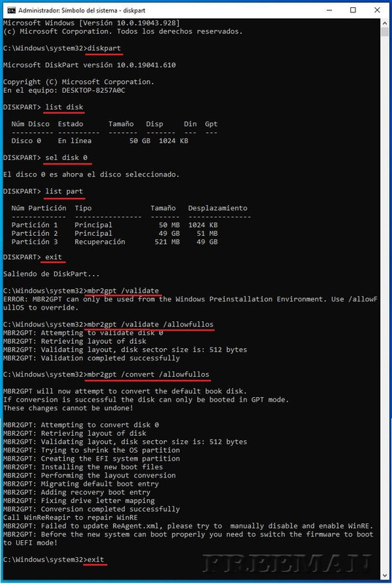The image size is (392, 584).
Task: Click the 'Partición 1' row
Action: [x=115, y=225]
